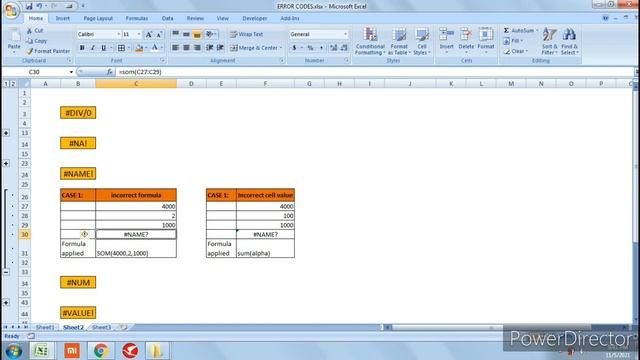Apply Percent style format

pyautogui.click(x=310, y=48)
